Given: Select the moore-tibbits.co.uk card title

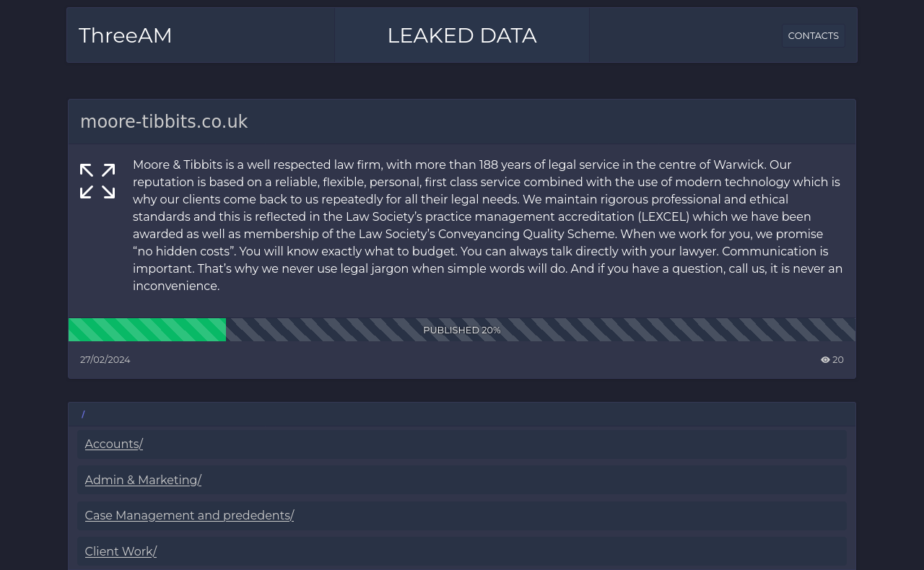Looking at the screenshot, I should (x=164, y=122).
